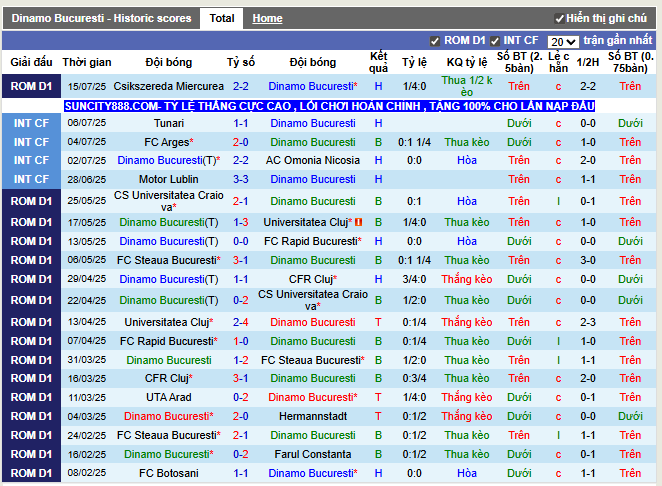Image resolution: width=662 pixels, height=486 pixels.
Task: Click the 1/2H column header
Action: (588, 62)
